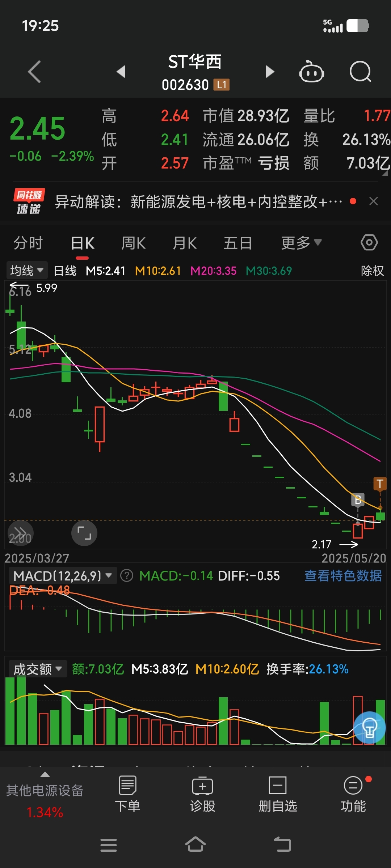Open 查看特色数据 link
Image resolution: width=391 pixels, height=868 pixels.
[343, 575]
